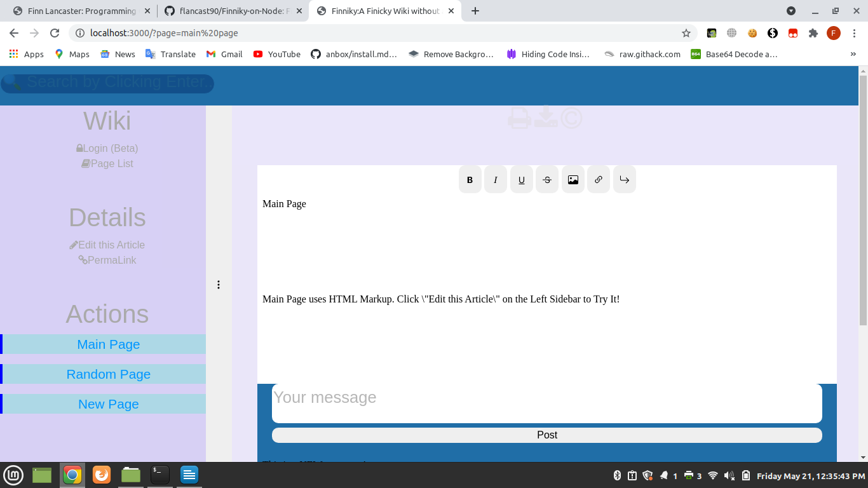Image resolution: width=868 pixels, height=488 pixels.
Task: Open the tab search dropdown
Action: pos(791,11)
